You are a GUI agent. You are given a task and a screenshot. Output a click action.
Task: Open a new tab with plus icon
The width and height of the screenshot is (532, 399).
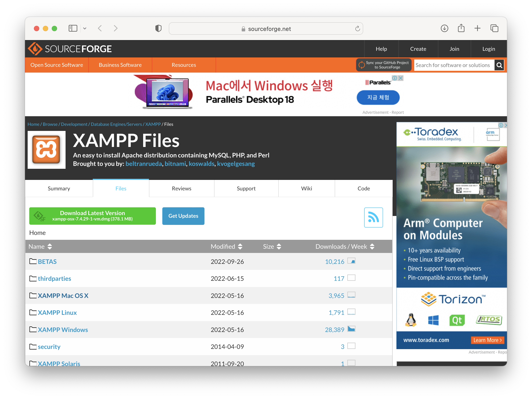tap(477, 28)
